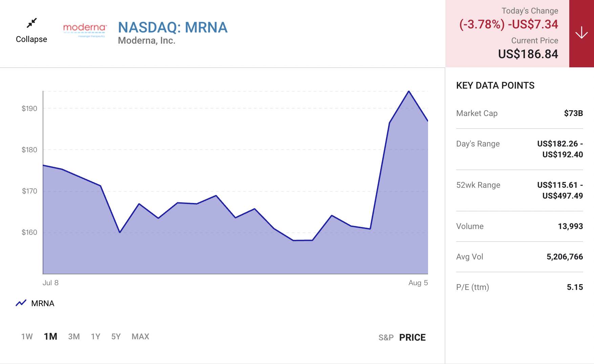Click the Collapse arrows icon
Screen dimensions: 594x364
click(31, 23)
